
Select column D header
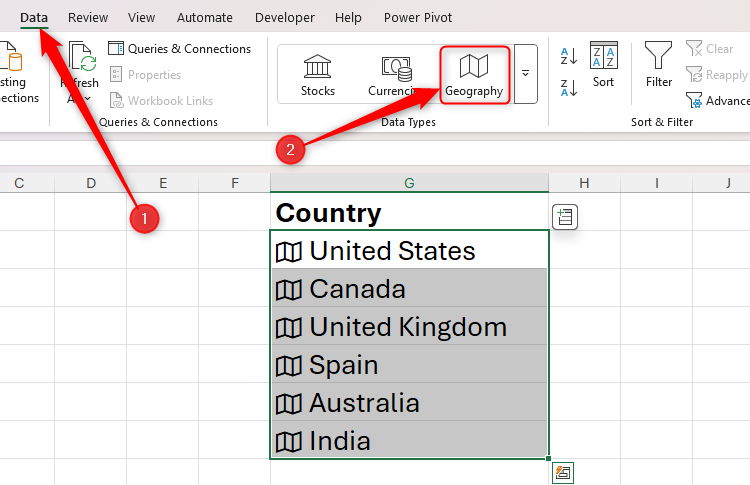(91, 183)
